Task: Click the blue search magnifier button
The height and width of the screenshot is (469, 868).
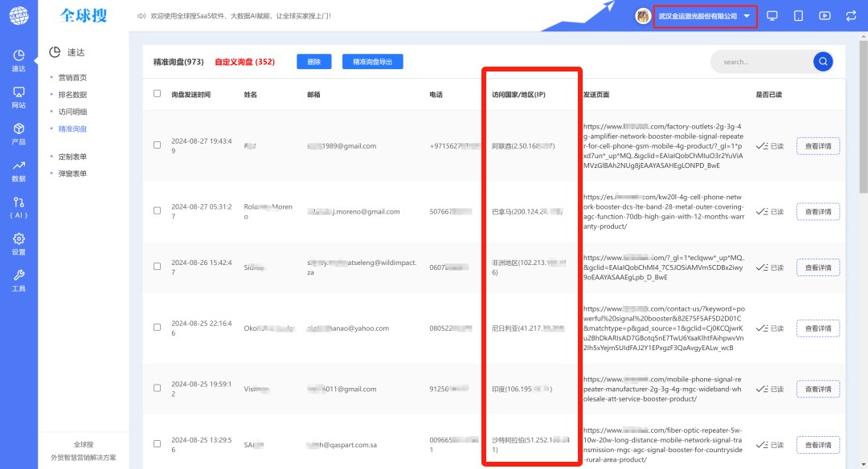Action: pos(822,62)
